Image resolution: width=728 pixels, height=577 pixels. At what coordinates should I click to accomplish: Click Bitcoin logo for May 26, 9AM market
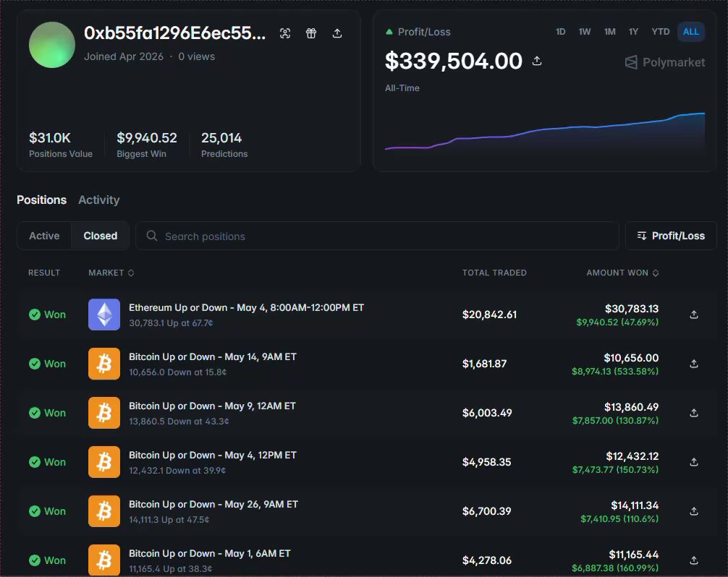[x=104, y=511]
